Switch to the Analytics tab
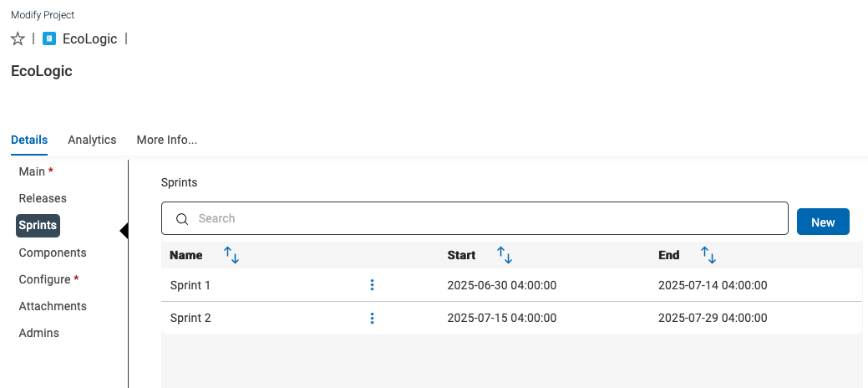868x388 pixels. pyautogui.click(x=92, y=140)
